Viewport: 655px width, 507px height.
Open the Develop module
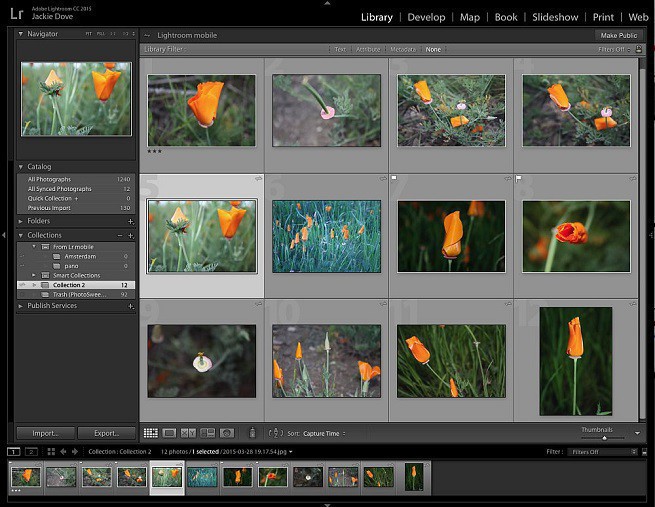(426, 17)
